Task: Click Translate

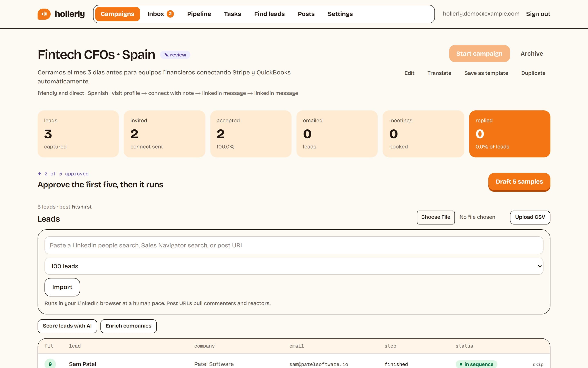Action: pos(439,73)
